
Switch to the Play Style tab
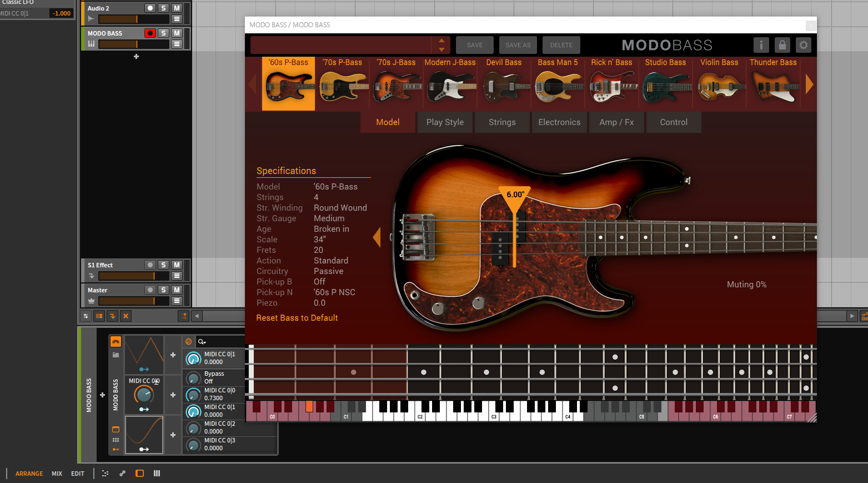coord(445,122)
